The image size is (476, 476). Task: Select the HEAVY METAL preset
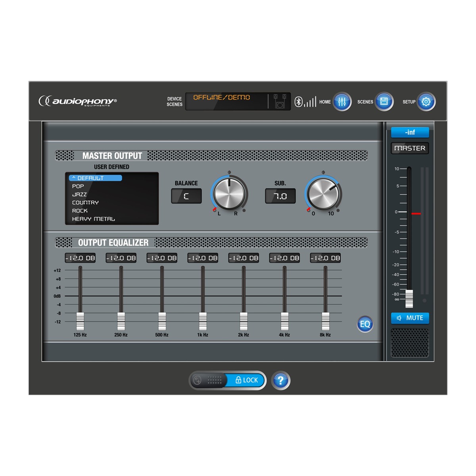pos(94,219)
